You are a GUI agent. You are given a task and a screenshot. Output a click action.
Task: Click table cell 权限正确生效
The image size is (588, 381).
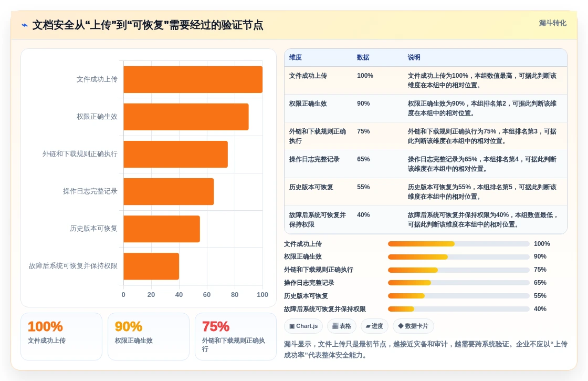click(x=308, y=104)
